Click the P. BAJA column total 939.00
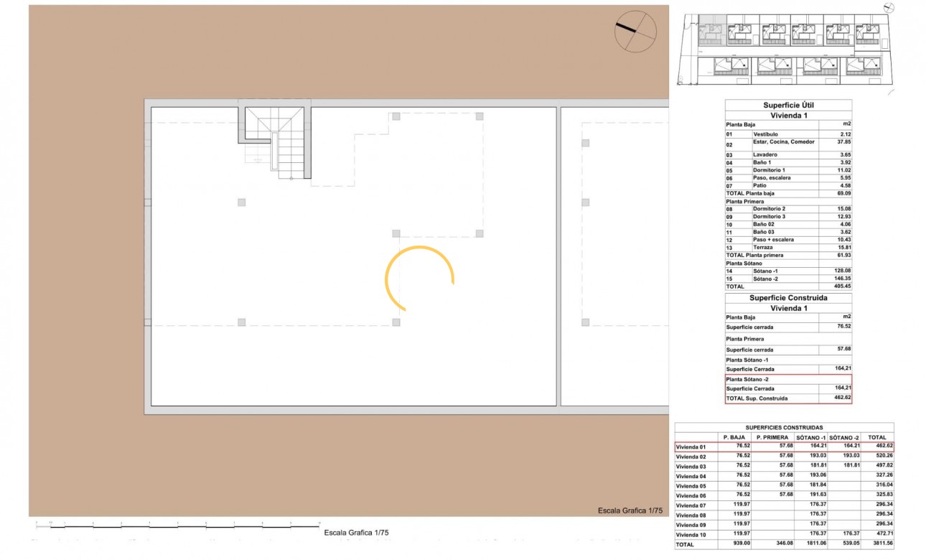926x560 pixels. pyautogui.click(x=741, y=543)
